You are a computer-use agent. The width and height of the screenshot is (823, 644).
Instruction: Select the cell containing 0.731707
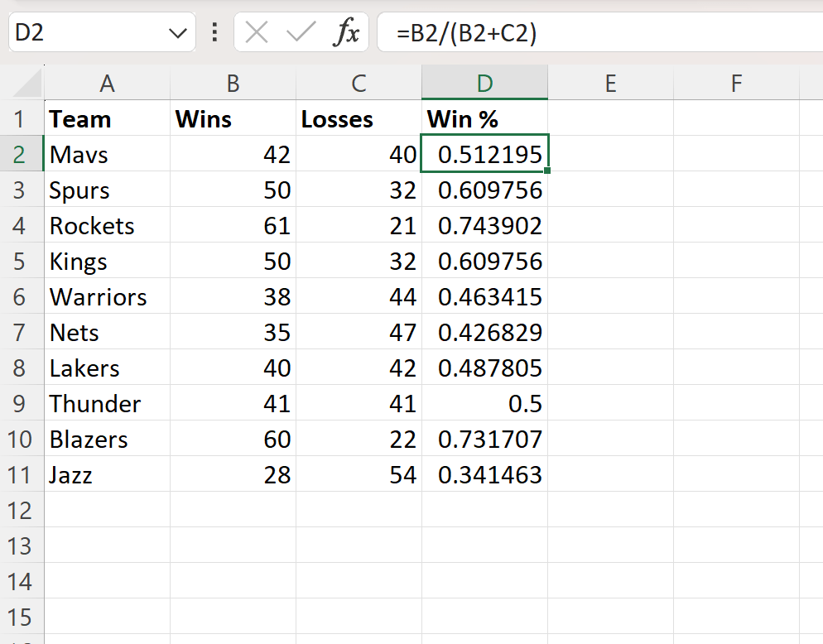tap(485, 439)
